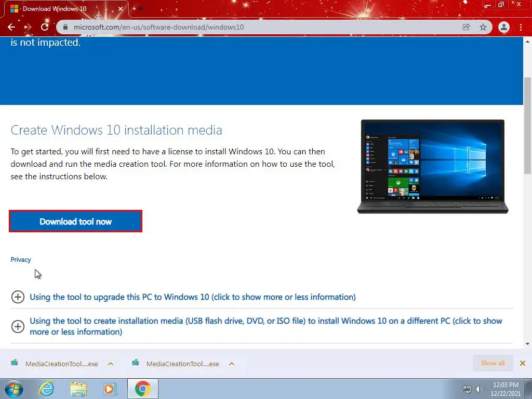Click the vertical scrollbar thumb

tap(528, 126)
